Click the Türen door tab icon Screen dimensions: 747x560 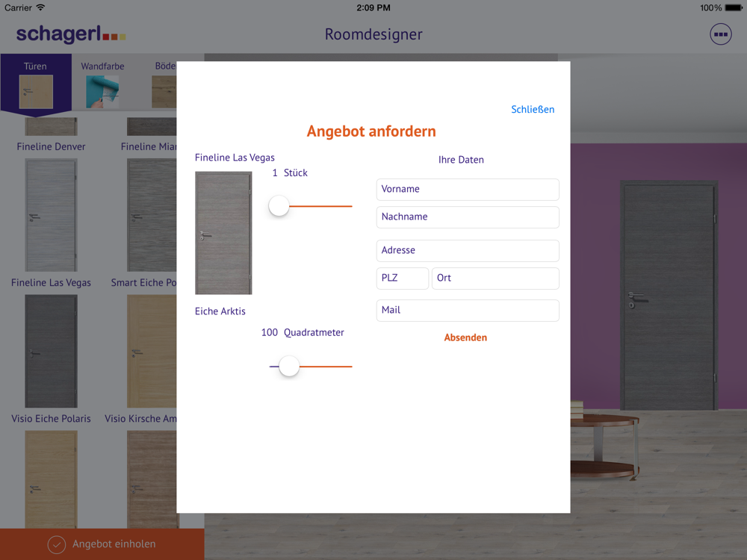pos(36,92)
